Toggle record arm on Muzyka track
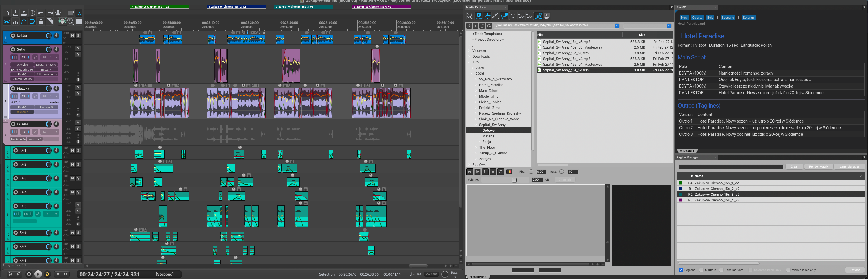The image size is (868, 279). tap(13, 88)
